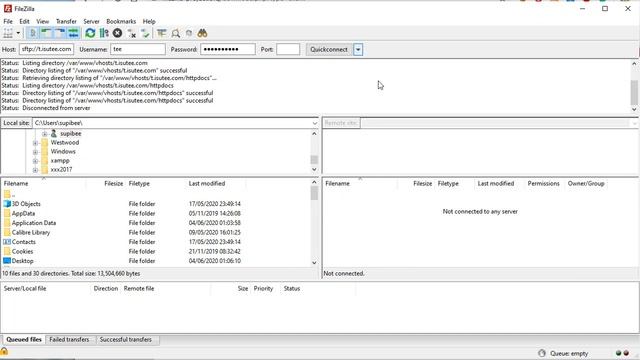Click into the Host input field
Image resolution: width=640 pixels, height=360 pixels.
point(46,49)
